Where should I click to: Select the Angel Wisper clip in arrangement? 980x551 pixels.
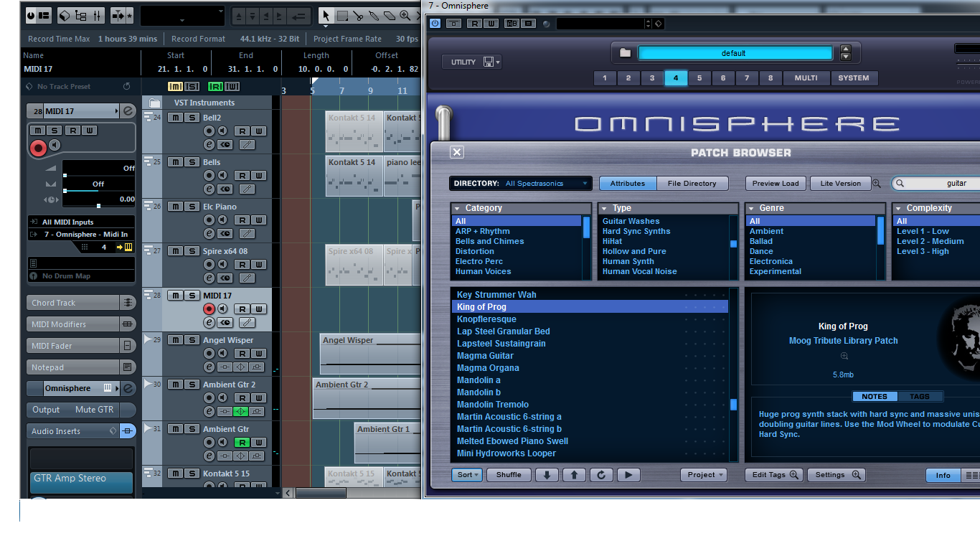(370, 354)
